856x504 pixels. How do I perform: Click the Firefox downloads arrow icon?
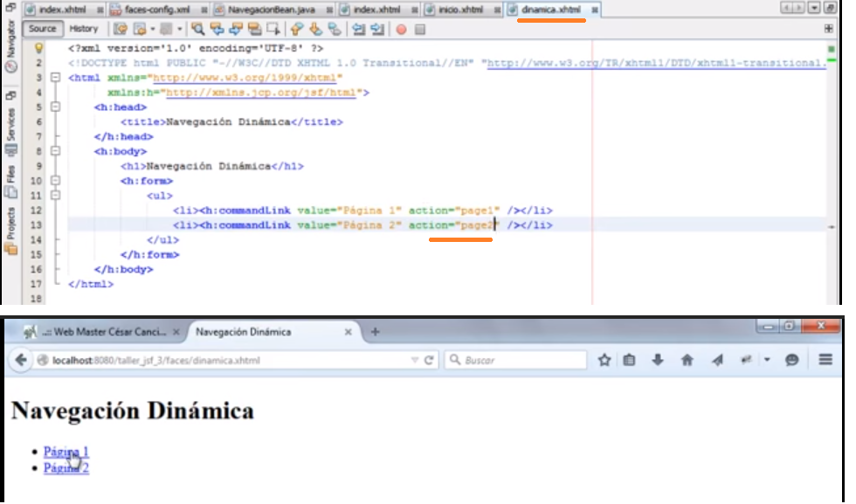point(658,360)
